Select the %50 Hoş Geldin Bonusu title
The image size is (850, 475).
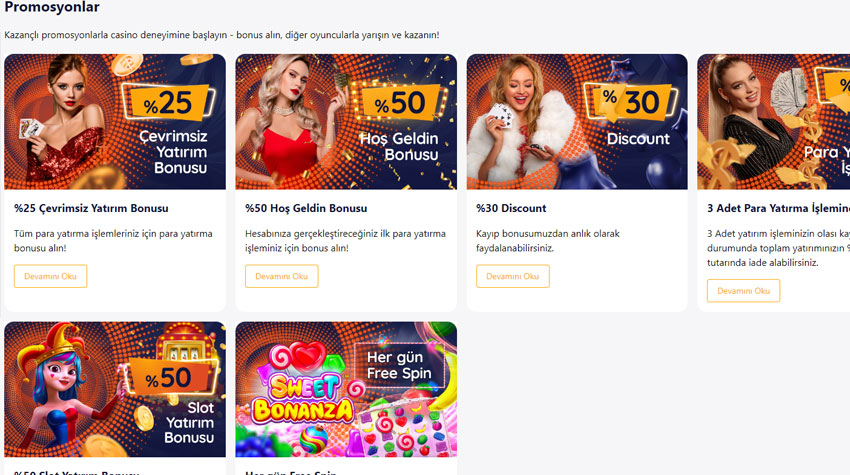tap(306, 208)
